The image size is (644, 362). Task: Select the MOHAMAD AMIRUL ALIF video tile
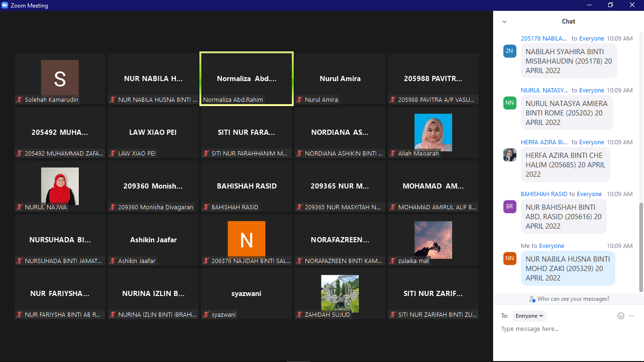point(433,186)
